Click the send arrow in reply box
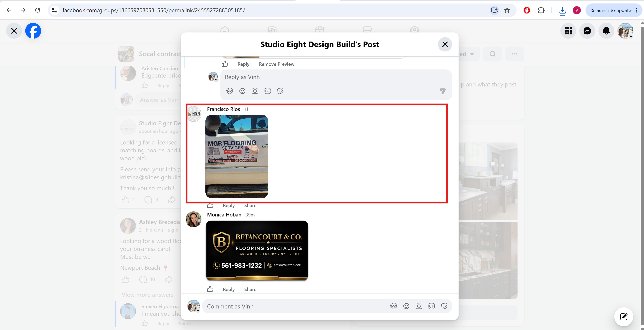Screen dimensions: 644x330 point(443,91)
